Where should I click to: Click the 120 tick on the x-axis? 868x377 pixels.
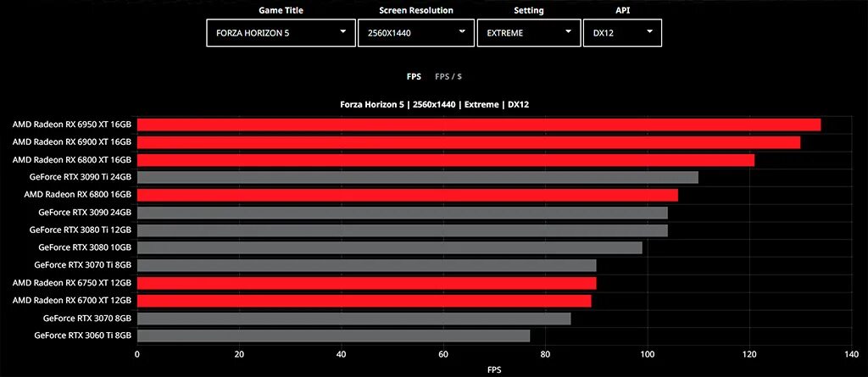coord(749,354)
